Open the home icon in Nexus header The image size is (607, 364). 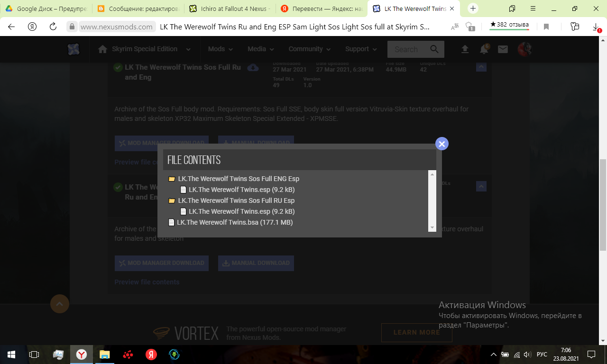click(x=102, y=49)
